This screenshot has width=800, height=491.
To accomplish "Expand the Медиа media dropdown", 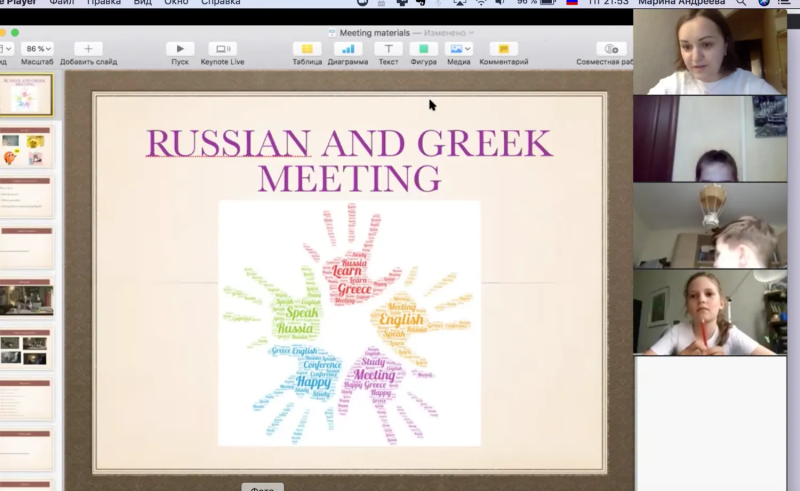I will pyautogui.click(x=459, y=49).
